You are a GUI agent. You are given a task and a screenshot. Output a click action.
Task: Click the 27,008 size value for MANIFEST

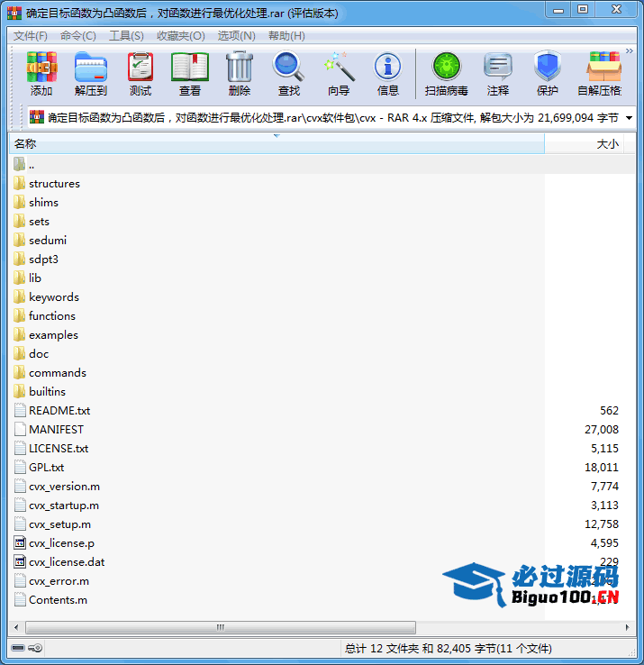tap(601, 430)
